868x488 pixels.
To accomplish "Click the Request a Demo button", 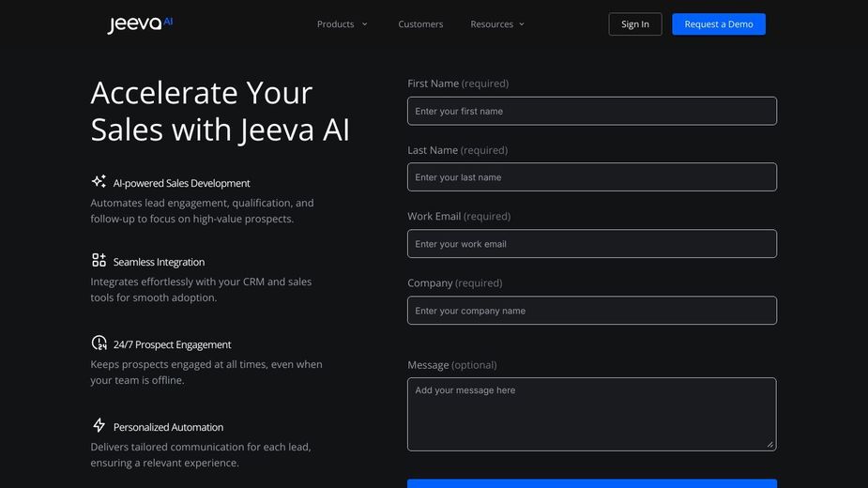I will pos(719,24).
